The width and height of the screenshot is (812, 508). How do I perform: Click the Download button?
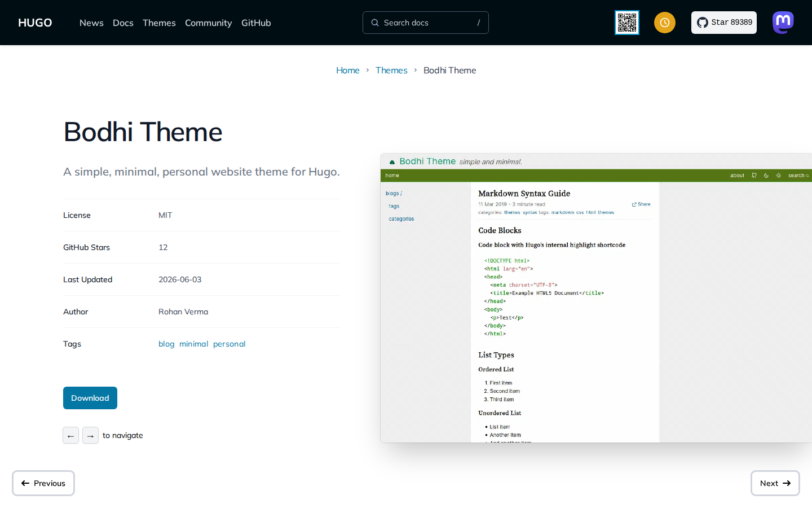(90, 398)
